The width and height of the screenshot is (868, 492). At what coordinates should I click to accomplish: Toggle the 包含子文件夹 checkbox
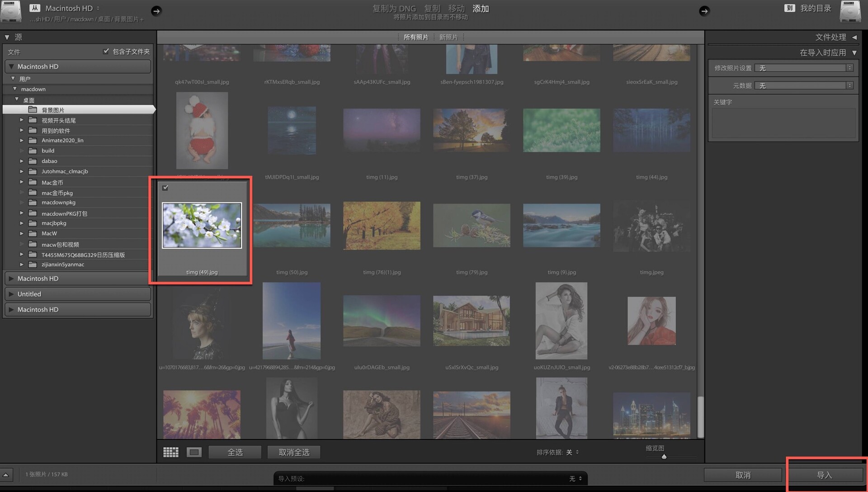(x=106, y=52)
